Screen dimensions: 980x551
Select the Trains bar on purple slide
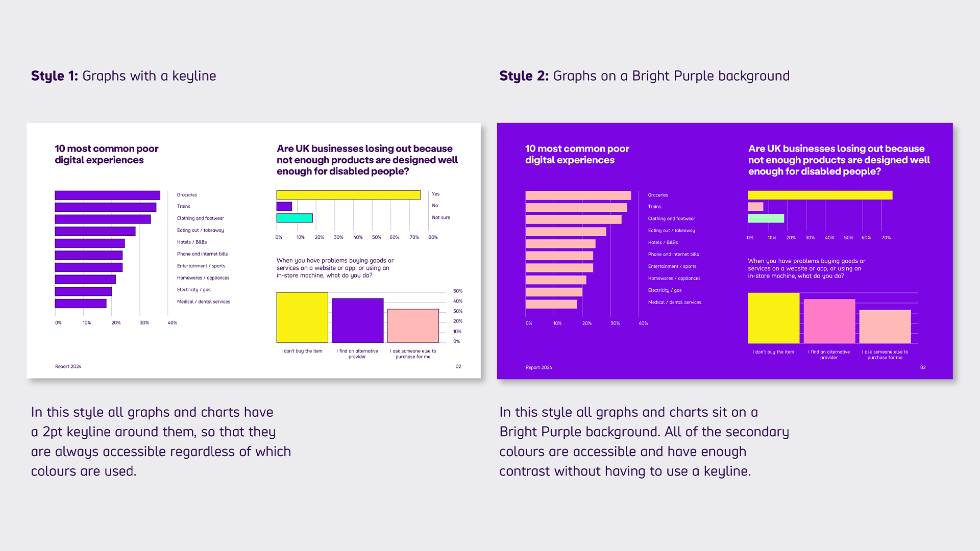coord(576,207)
